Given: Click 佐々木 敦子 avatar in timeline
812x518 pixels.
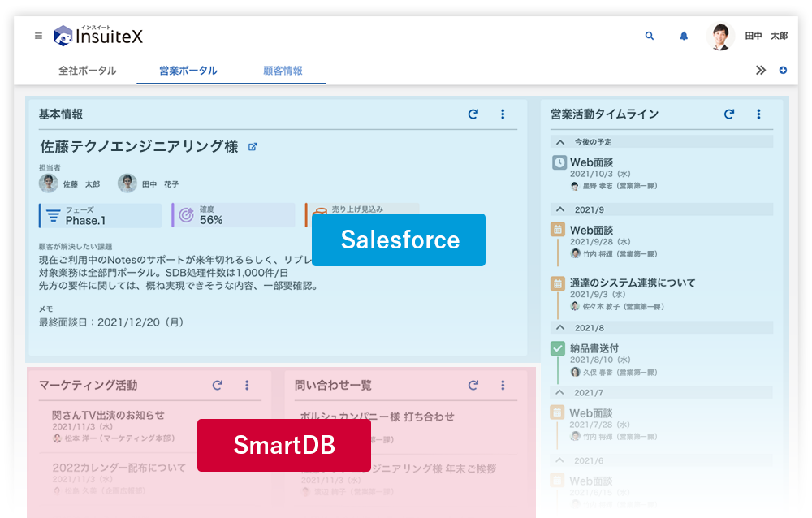Looking at the screenshot, I should click(575, 306).
